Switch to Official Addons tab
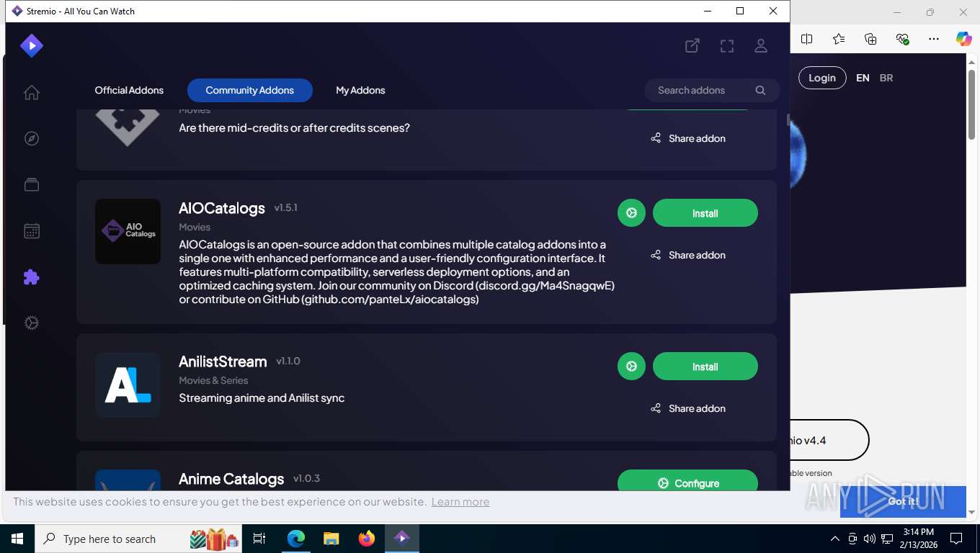Viewport: 980px width, 553px height. pyautogui.click(x=129, y=90)
